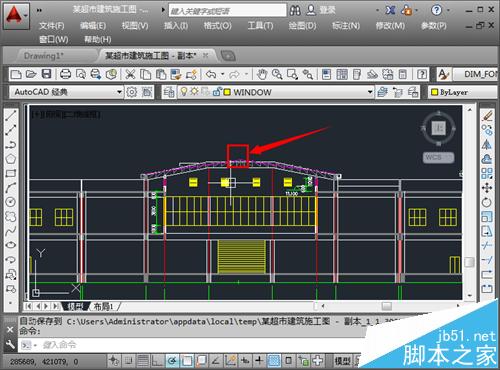Select the Rectangle draw tool
This screenshot has height=370, width=500.
[x=11, y=173]
